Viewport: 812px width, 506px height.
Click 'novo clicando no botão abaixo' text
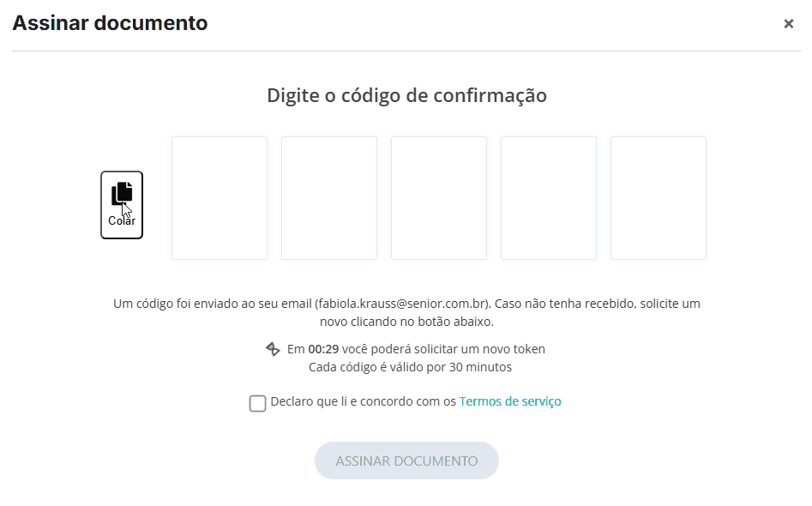pos(406,322)
